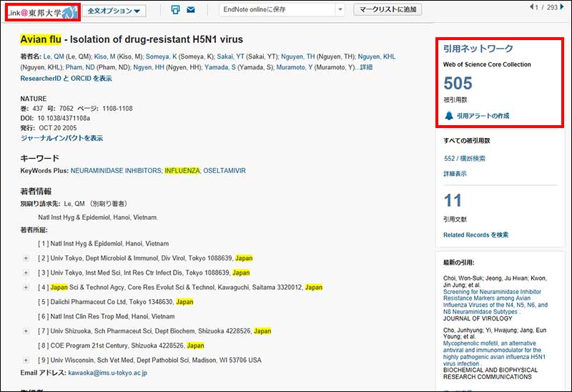Expand affiliation [7] Univ Shizuoka
572x392 pixels.
[26, 331]
